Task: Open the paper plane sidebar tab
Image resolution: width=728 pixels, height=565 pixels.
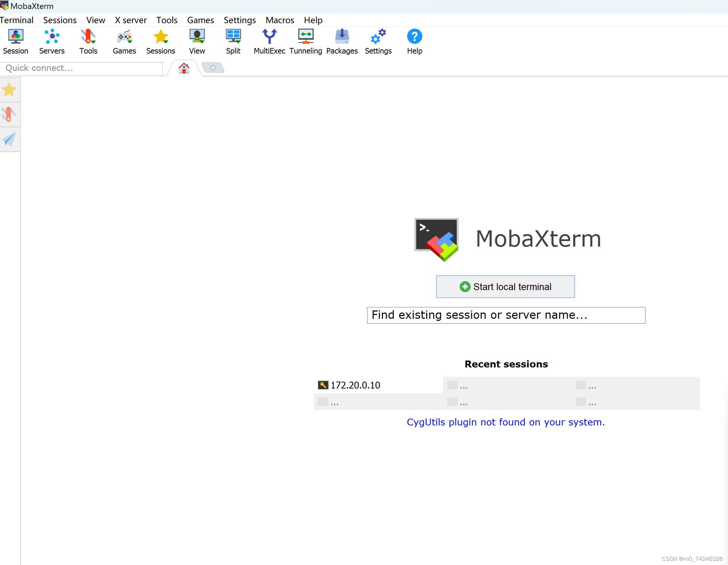Action: (x=9, y=140)
